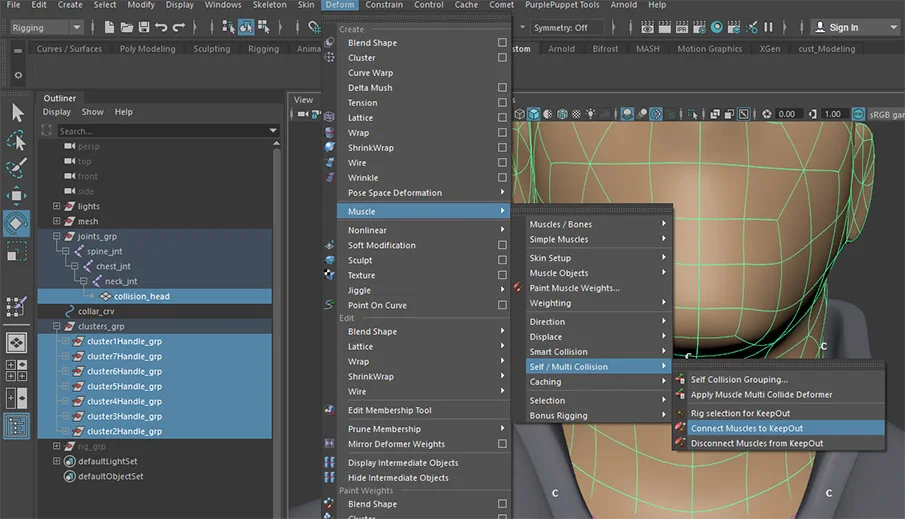Viewport: 905px width, 519px height.
Task: Open the Rigging menu set dropdown
Action: coord(46,27)
